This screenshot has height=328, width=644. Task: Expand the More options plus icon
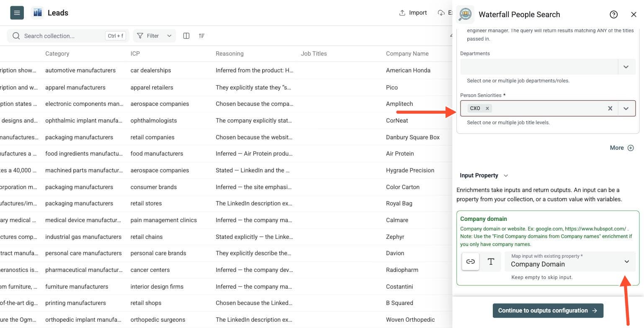click(631, 148)
